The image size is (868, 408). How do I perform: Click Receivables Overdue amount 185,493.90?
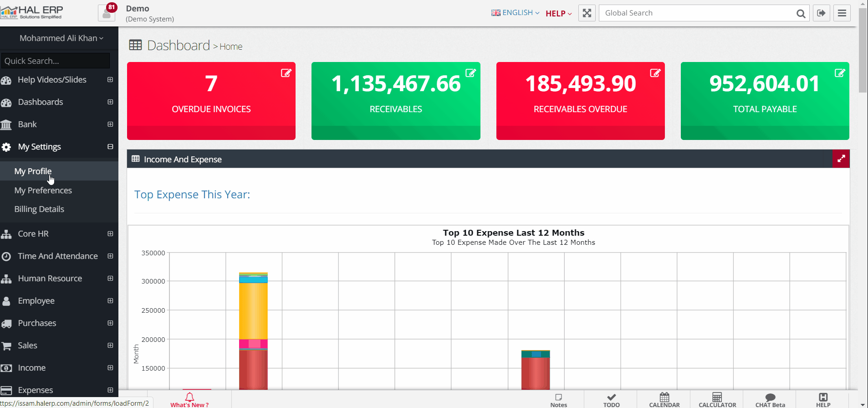581,84
